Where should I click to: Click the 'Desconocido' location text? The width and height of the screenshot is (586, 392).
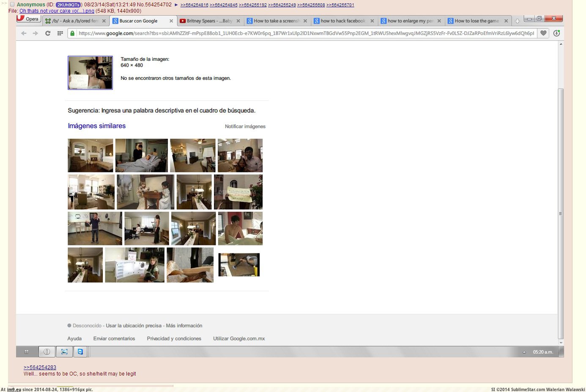[x=87, y=326]
